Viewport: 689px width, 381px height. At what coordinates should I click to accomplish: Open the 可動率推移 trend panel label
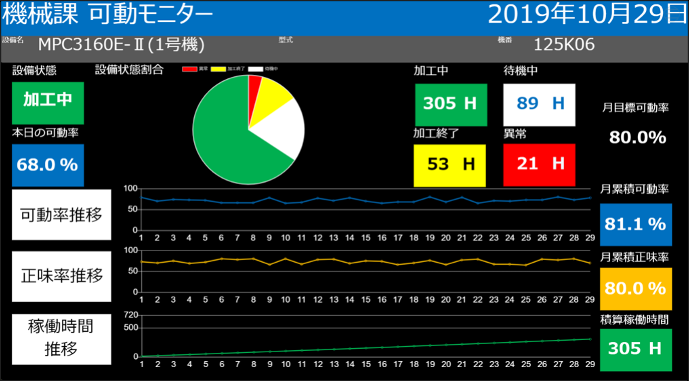(x=62, y=215)
